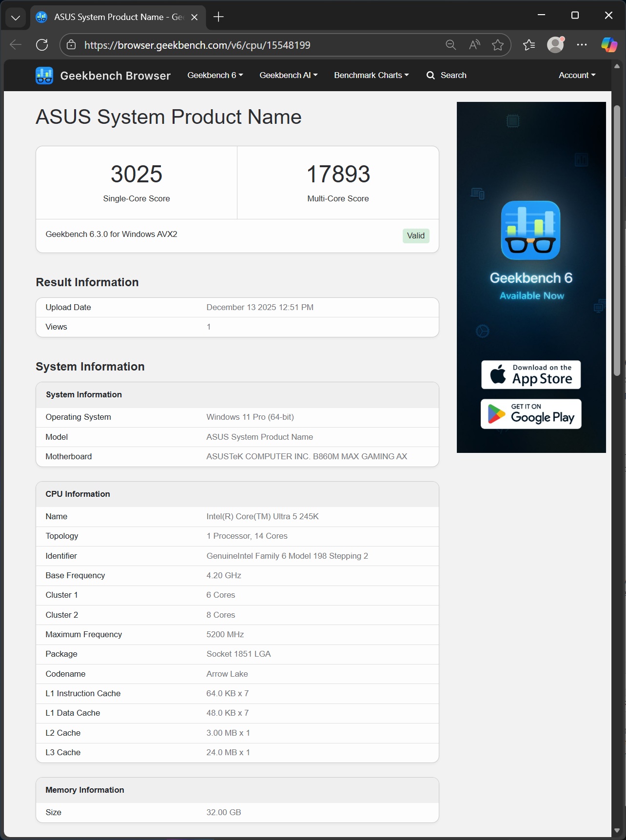This screenshot has height=840, width=626.
Task: Open the Benchmark Charts dropdown
Action: (371, 75)
